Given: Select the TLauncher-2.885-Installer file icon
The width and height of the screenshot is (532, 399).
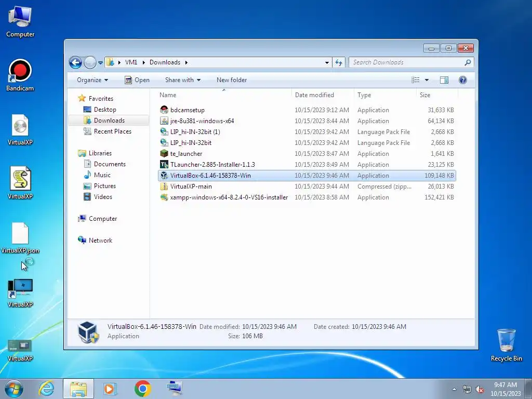Looking at the screenshot, I should pyautogui.click(x=164, y=165).
